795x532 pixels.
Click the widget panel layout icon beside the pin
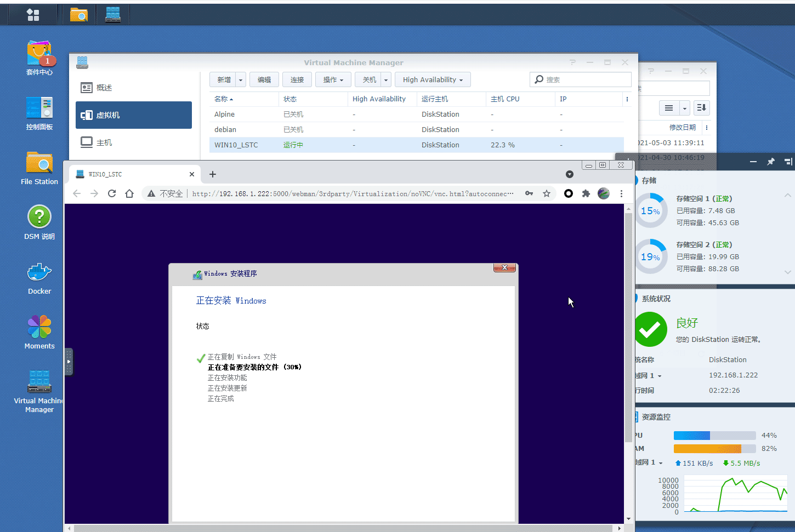click(788, 162)
